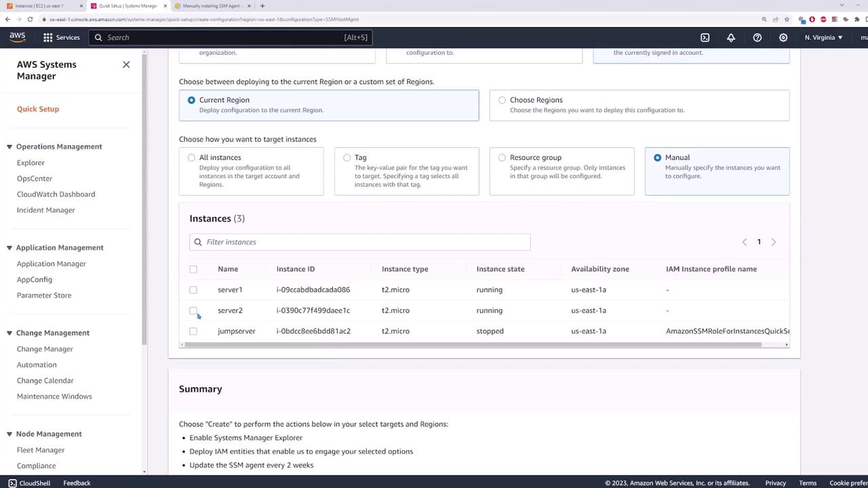Click the browser address bar URL
868x488 pixels.
[204, 19]
